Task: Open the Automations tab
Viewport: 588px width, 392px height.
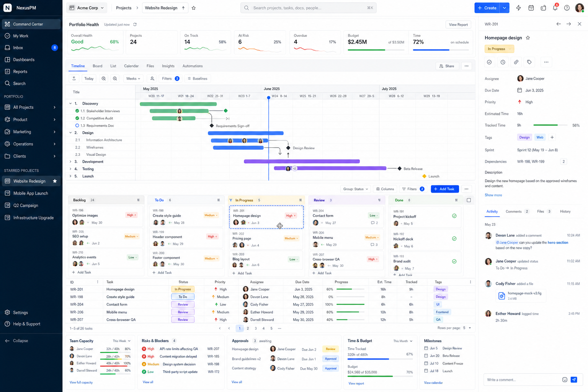Action: [193, 66]
